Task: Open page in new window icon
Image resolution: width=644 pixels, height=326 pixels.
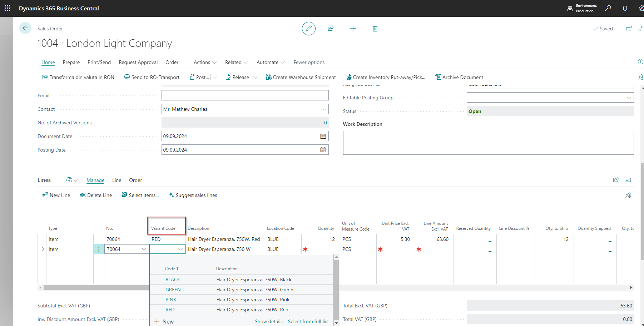Action: (629, 29)
